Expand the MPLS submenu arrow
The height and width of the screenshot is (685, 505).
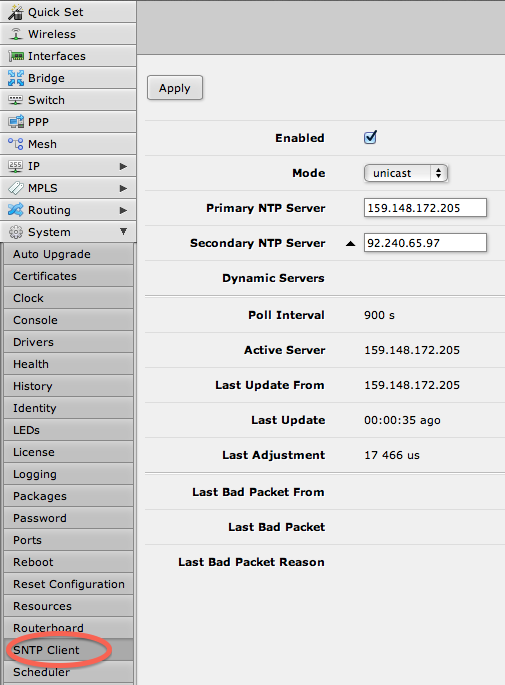[123, 188]
